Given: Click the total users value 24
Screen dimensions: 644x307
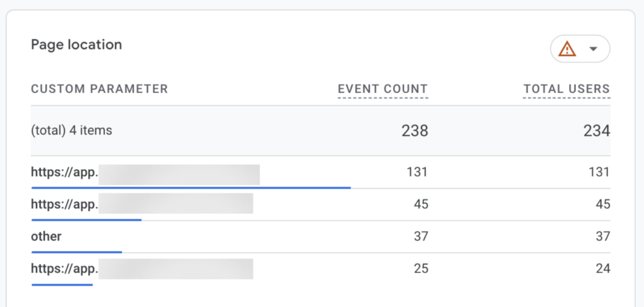Looking at the screenshot, I should [x=602, y=269].
